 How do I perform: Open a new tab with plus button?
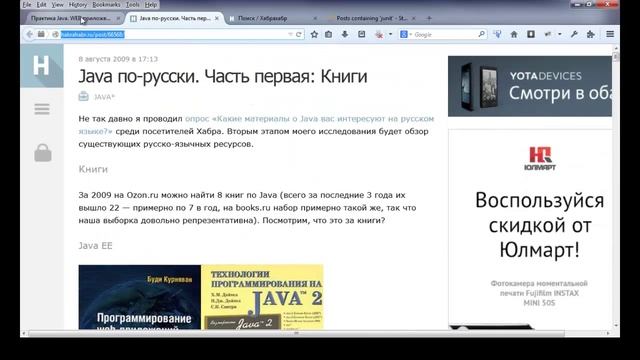pyautogui.click(x=429, y=18)
